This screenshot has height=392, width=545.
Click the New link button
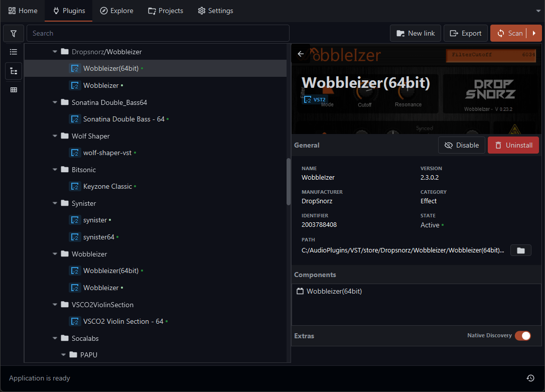point(416,33)
